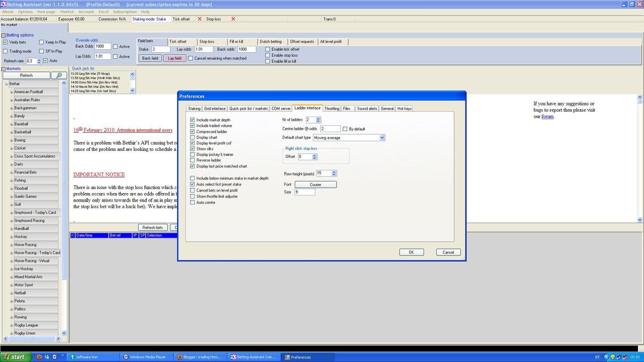Check By default next to centre ladder odds
This screenshot has height=362, width=644.
(x=345, y=129)
